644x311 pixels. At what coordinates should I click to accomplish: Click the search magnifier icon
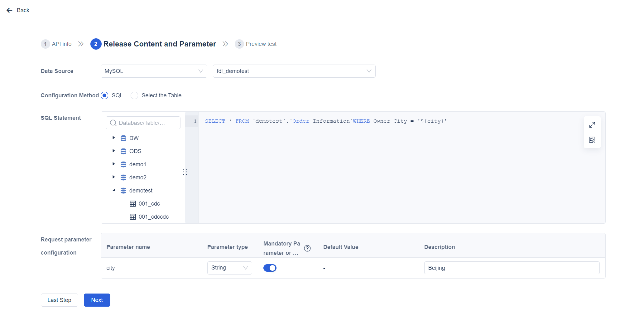pos(113,123)
